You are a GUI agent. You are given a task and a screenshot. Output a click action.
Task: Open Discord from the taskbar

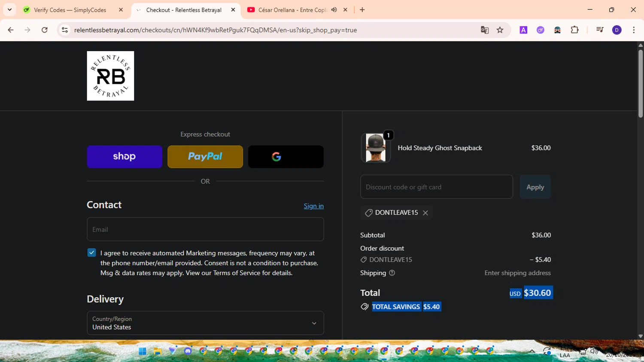point(188,351)
